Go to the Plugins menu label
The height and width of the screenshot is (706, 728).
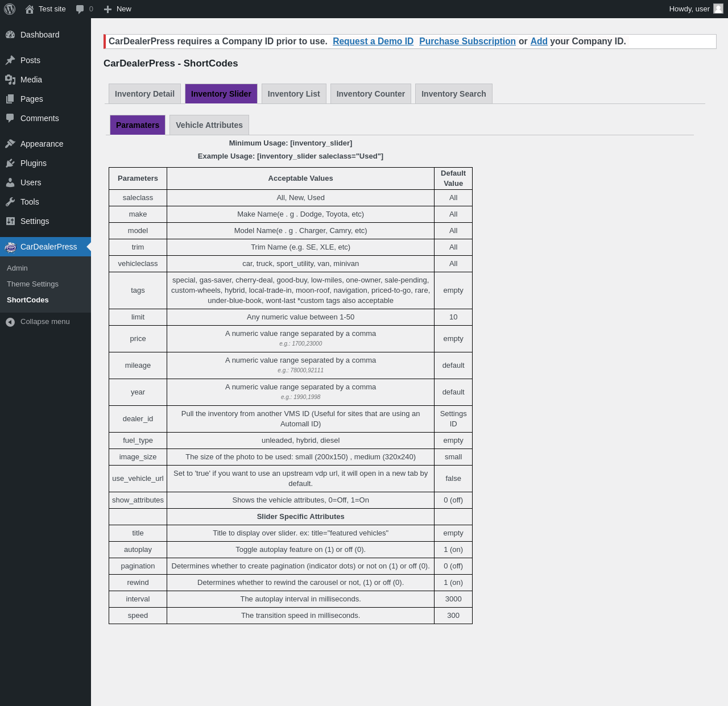tap(34, 163)
